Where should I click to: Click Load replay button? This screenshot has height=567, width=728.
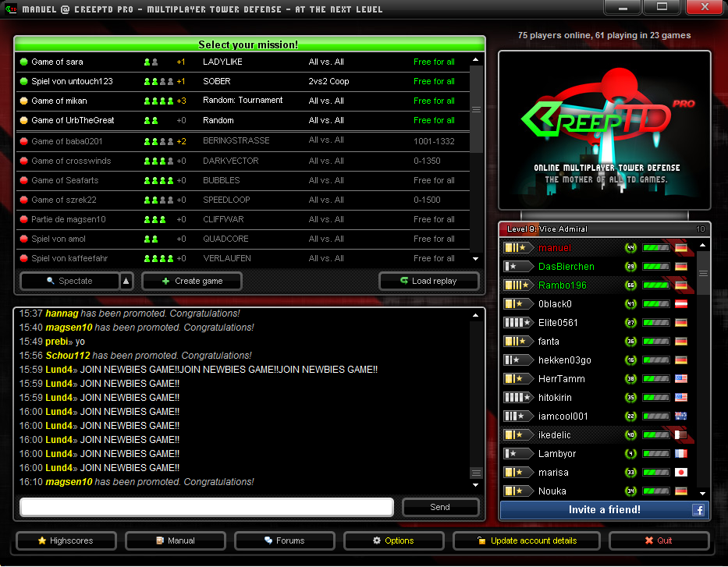coord(428,281)
